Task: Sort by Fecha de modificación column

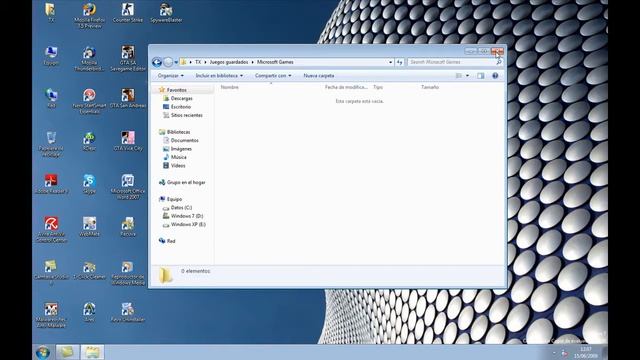Action: (346, 87)
